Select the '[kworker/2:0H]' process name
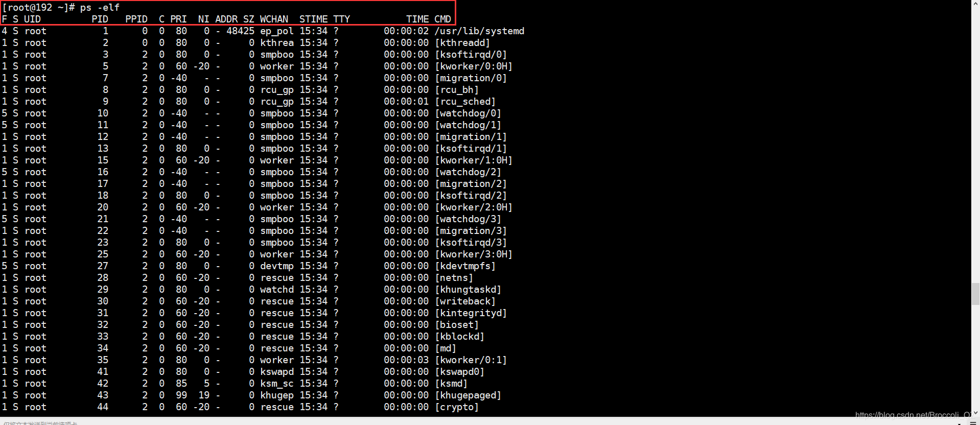 (x=474, y=207)
